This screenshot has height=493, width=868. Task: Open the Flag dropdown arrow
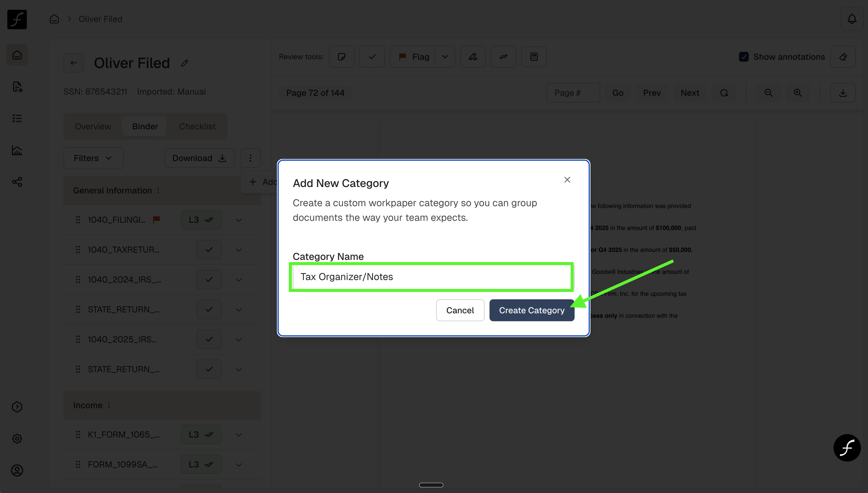point(445,56)
